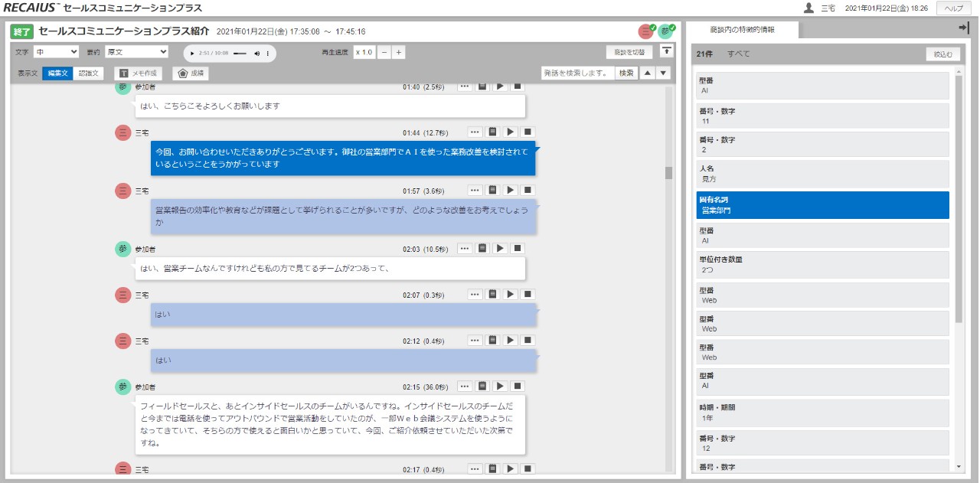Play the main audio recording
Screen dimensions: 980x483
pos(193,54)
